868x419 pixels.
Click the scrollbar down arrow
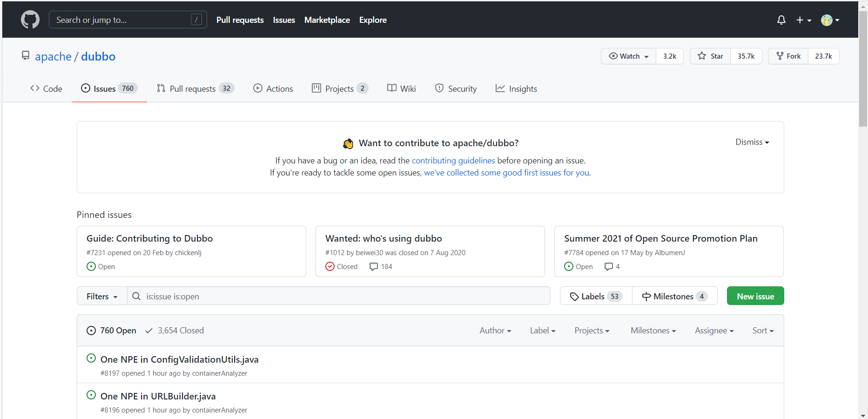863,415
